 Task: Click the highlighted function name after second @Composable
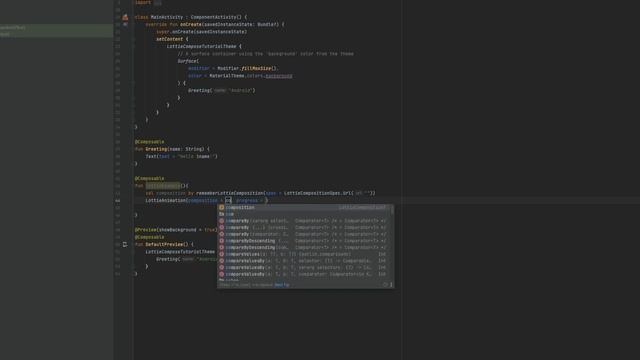[x=162, y=186]
